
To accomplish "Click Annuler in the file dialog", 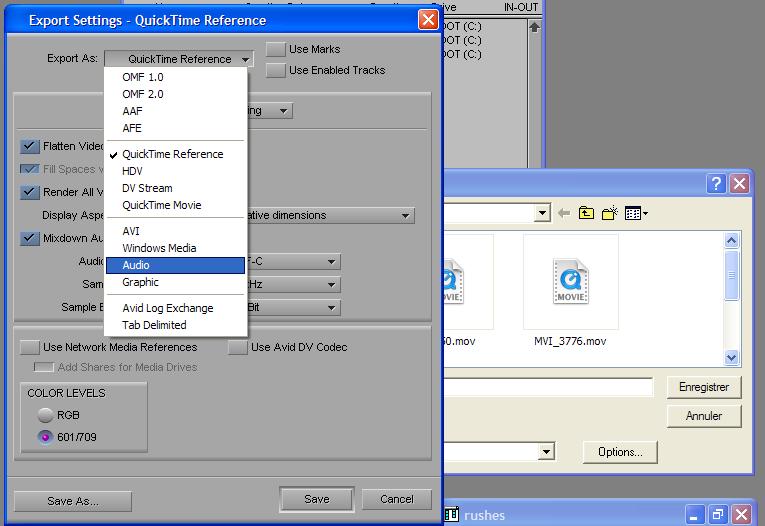I will coord(704,416).
